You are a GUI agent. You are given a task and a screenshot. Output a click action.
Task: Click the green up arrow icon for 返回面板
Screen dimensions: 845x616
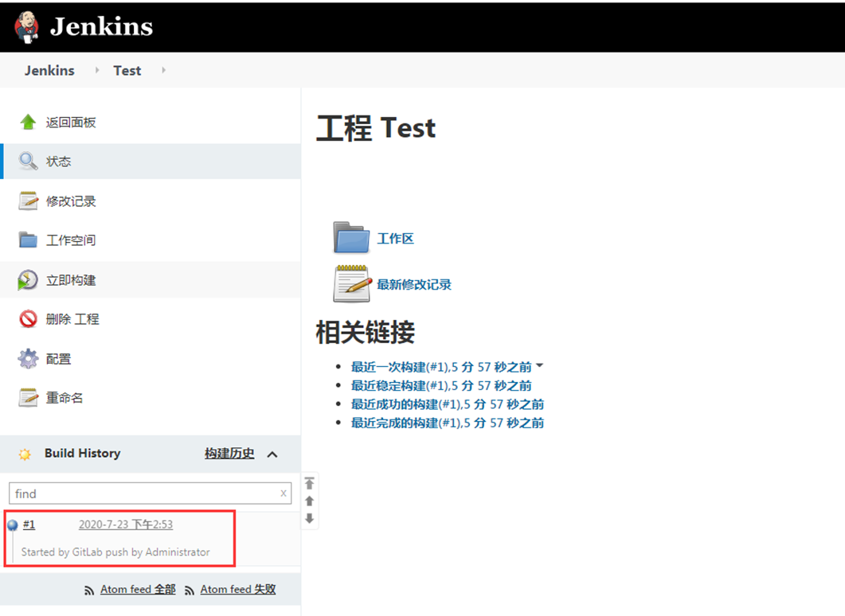tap(28, 123)
